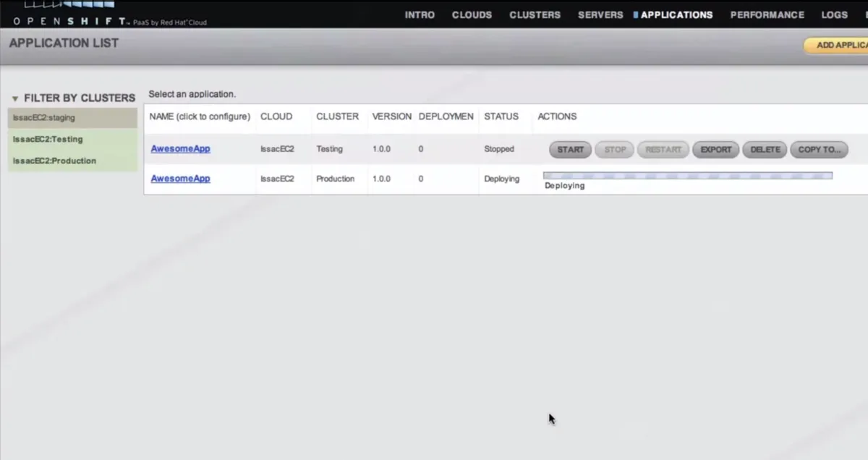The image size is (868, 460).
Task: Click version 1.0.0 in Production row
Action: [381, 179]
